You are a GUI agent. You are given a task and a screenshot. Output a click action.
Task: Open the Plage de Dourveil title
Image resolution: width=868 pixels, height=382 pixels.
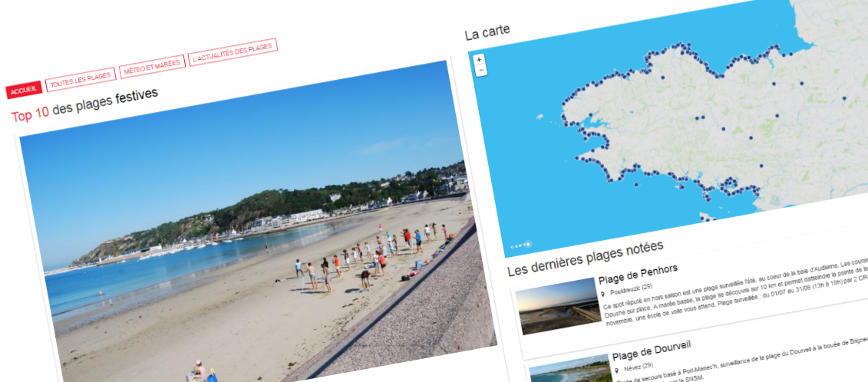(x=652, y=350)
